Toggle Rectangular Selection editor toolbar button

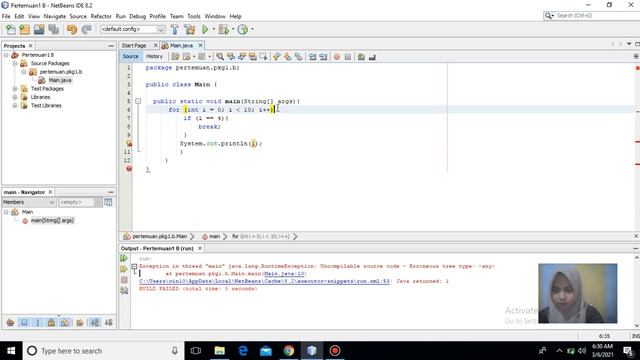(x=264, y=57)
